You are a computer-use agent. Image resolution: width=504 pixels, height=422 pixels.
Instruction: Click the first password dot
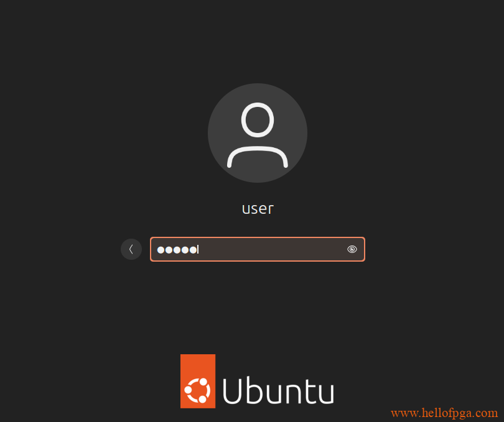click(161, 250)
